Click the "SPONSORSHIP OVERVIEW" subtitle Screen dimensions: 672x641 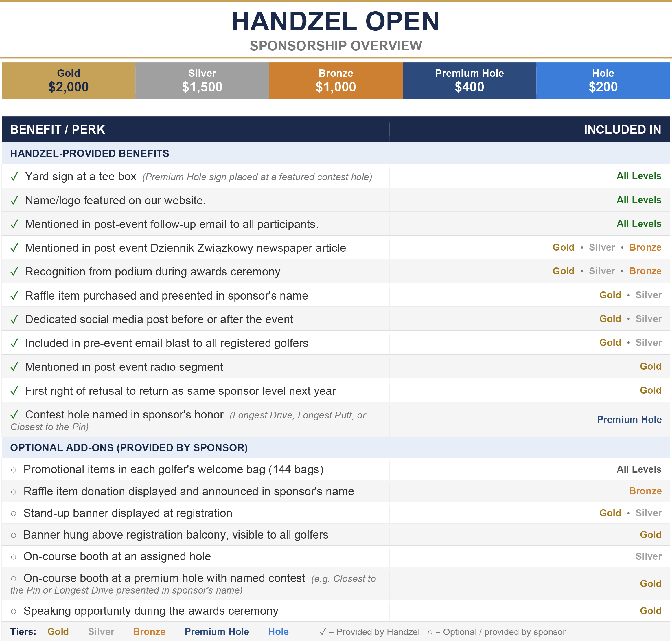pos(336,46)
